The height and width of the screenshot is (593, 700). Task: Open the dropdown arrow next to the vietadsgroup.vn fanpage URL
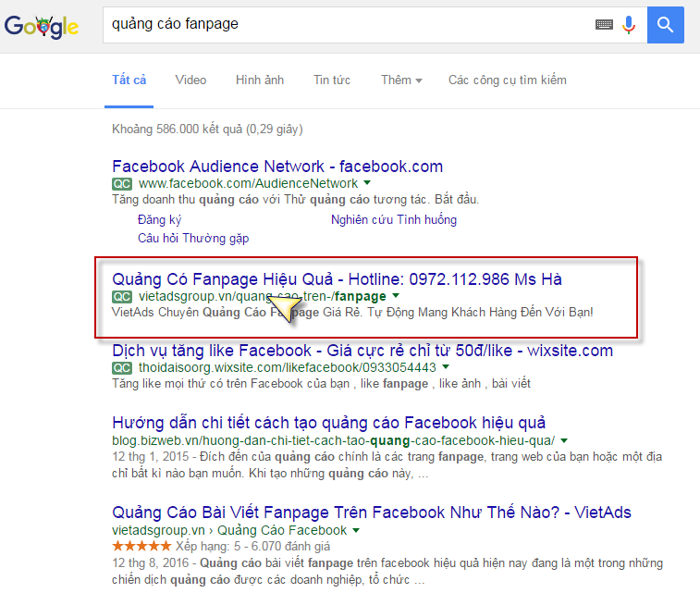(396, 295)
